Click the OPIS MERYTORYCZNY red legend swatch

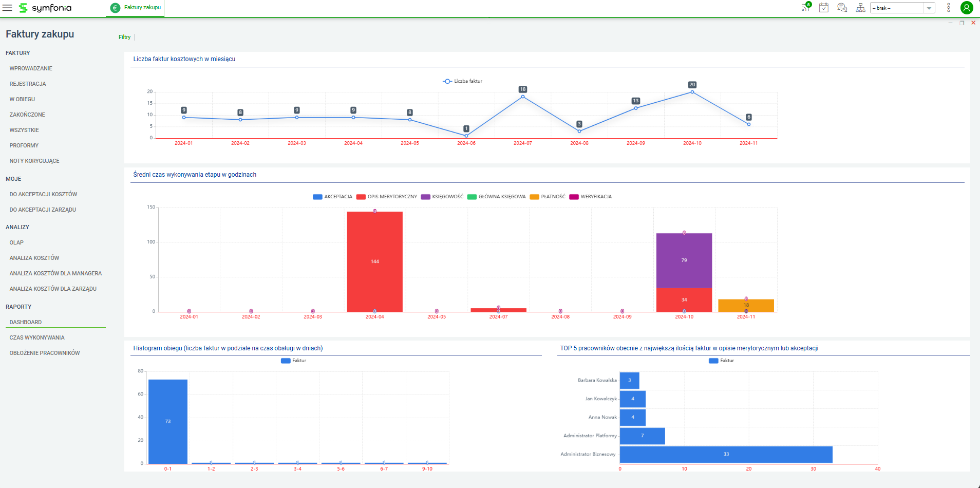(x=361, y=197)
